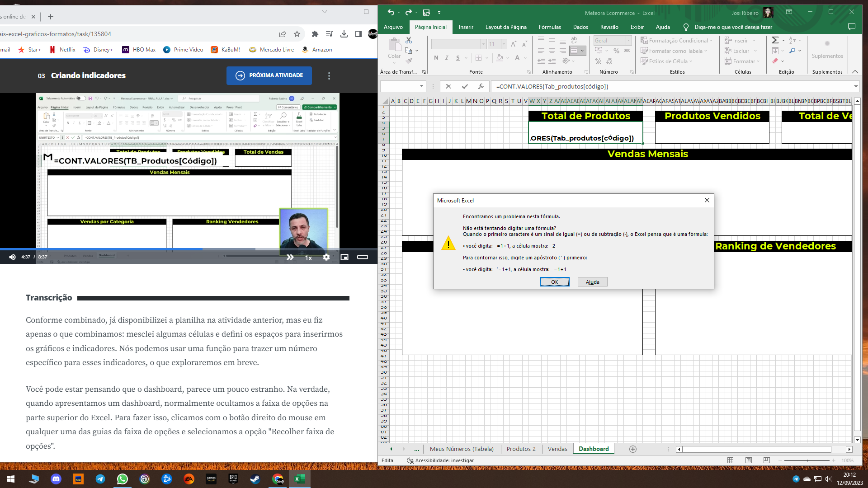This screenshot has height=488, width=868.
Task: Click Acessibilidade: investigar in status bar
Action: 440,460
